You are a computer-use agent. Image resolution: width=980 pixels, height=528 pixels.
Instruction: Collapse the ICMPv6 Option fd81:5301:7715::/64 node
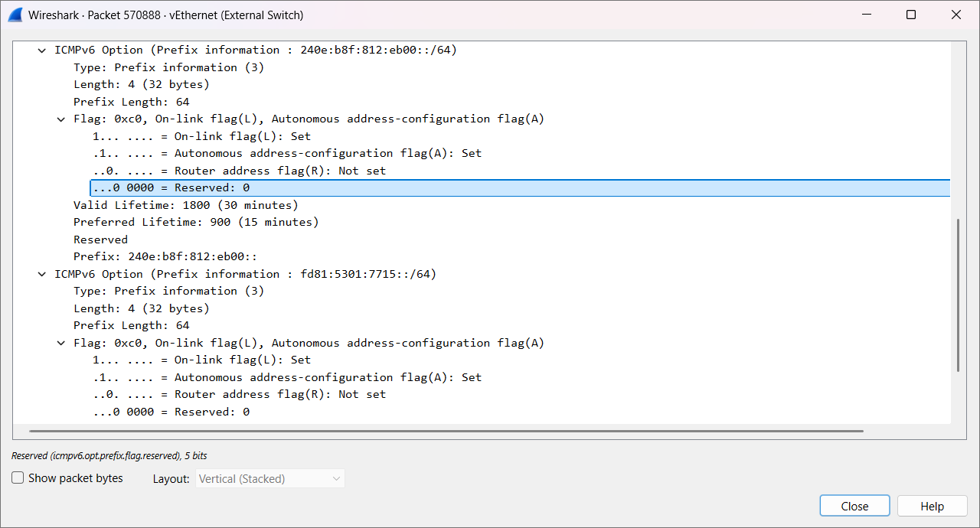(x=41, y=273)
